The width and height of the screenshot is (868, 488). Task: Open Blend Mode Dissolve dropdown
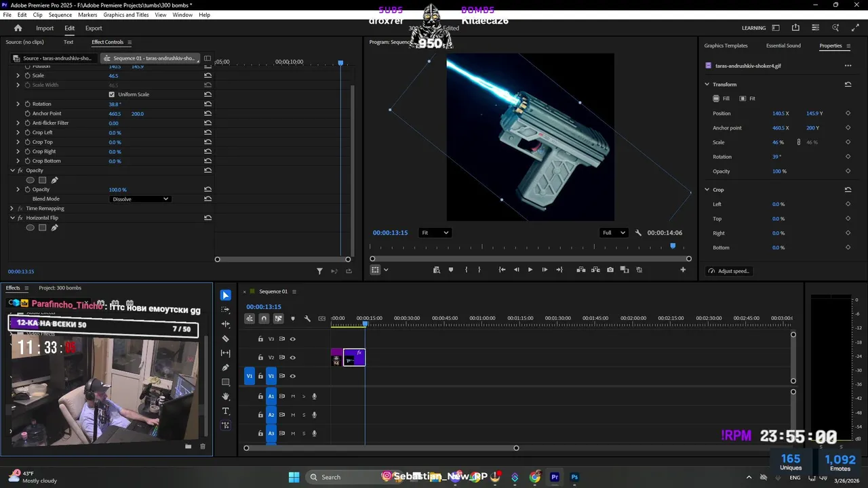[x=140, y=199]
